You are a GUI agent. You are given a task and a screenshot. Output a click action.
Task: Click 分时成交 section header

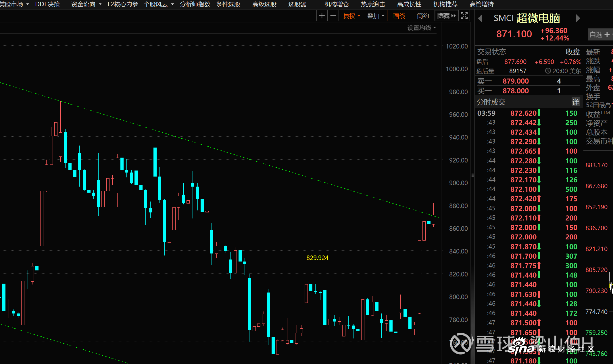[491, 102]
